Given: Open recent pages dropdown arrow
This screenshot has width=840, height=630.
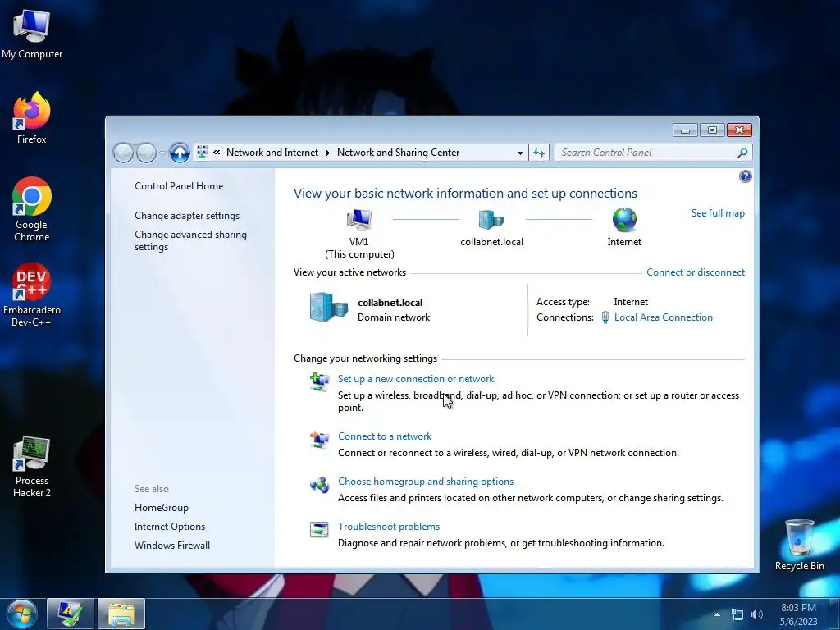Looking at the screenshot, I should coord(162,153).
